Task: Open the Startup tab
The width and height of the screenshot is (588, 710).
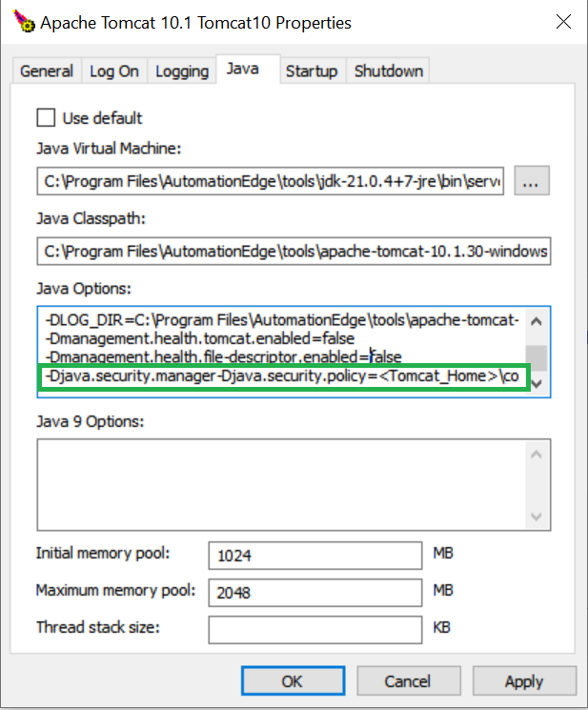Action: coord(312,71)
